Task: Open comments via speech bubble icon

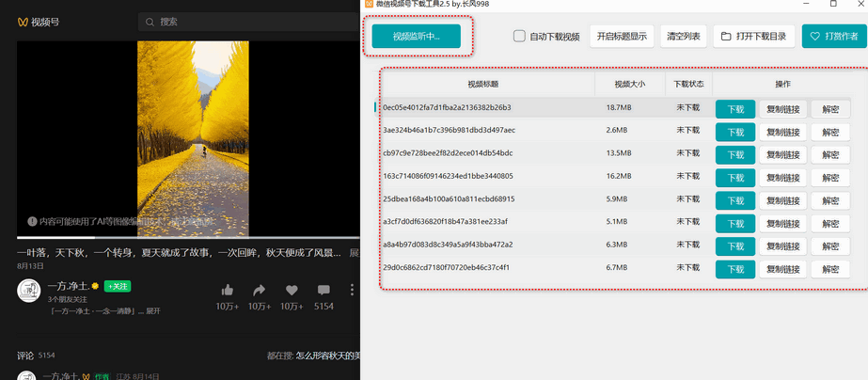Action: [324, 290]
